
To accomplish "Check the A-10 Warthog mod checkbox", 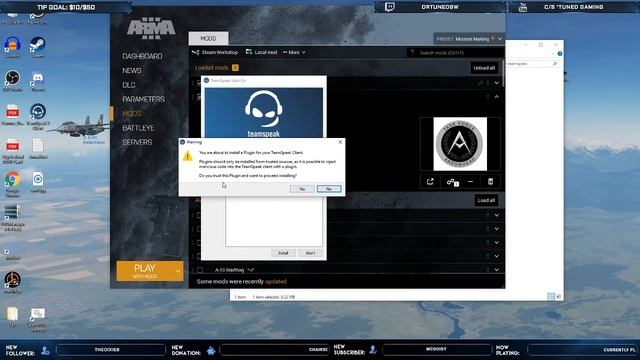I will pyautogui.click(x=200, y=270).
